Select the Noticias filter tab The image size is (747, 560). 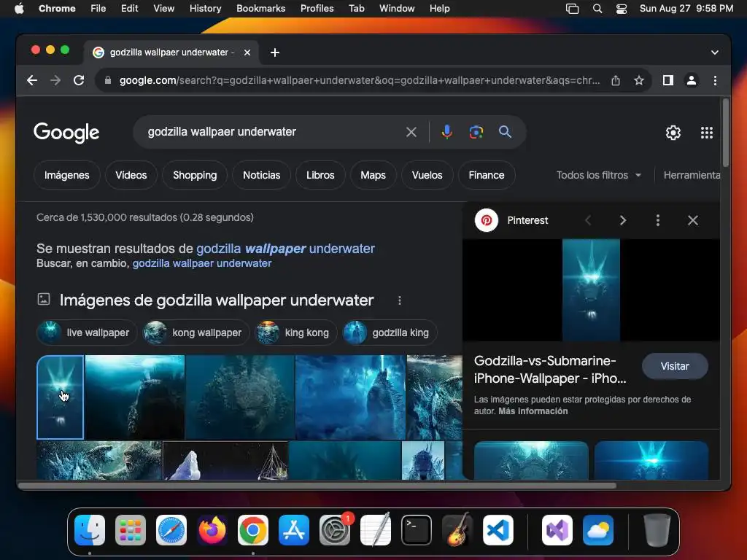262,175
